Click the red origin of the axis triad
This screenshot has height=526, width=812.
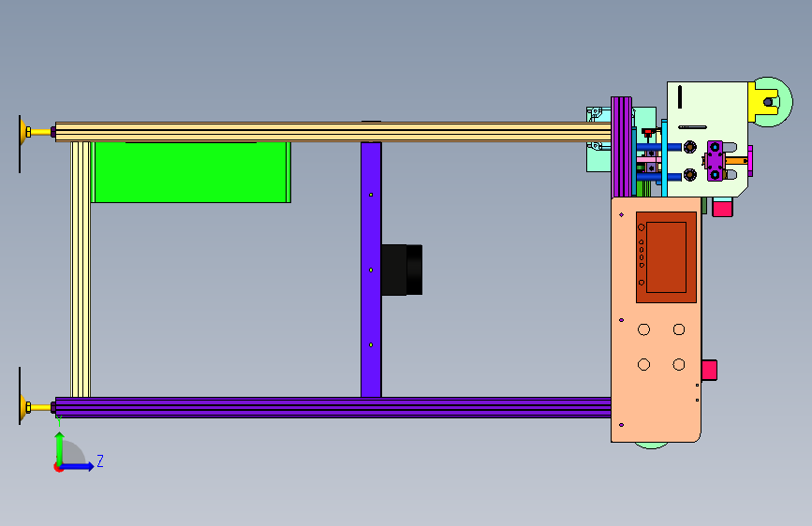[58, 467]
